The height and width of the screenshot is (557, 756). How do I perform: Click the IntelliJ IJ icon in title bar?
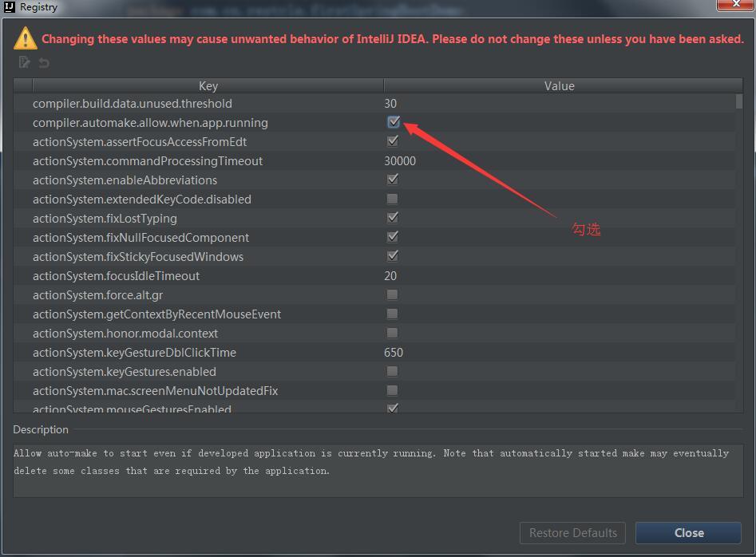(10, 7)
